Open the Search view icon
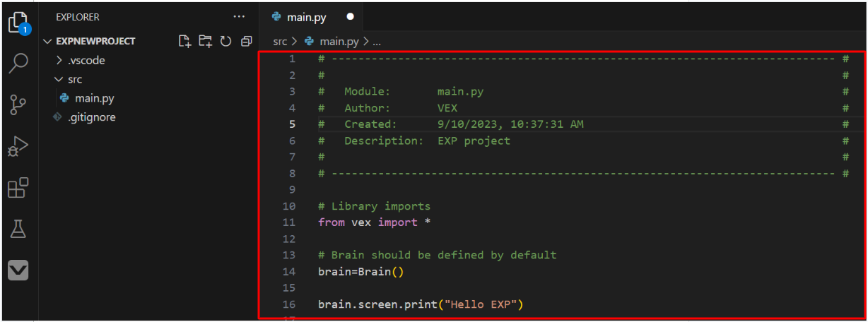The height and width of the screenshot is (322, 868). click(x=18, y=64)
